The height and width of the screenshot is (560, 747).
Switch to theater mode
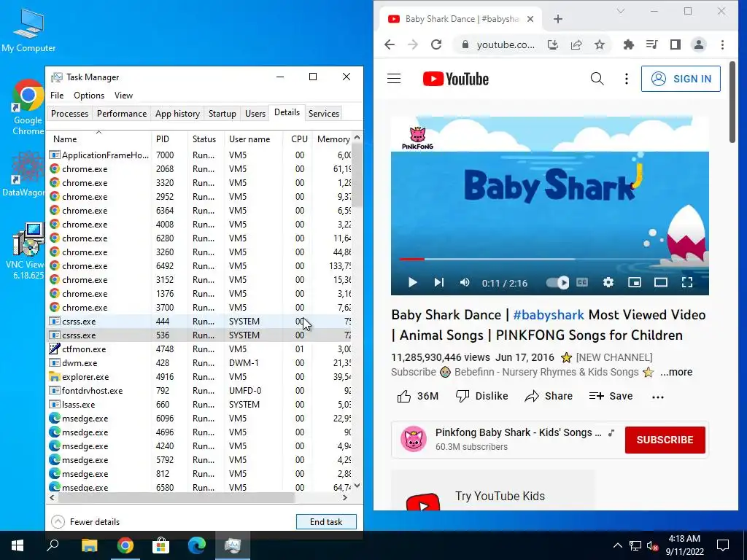point(660,283)
